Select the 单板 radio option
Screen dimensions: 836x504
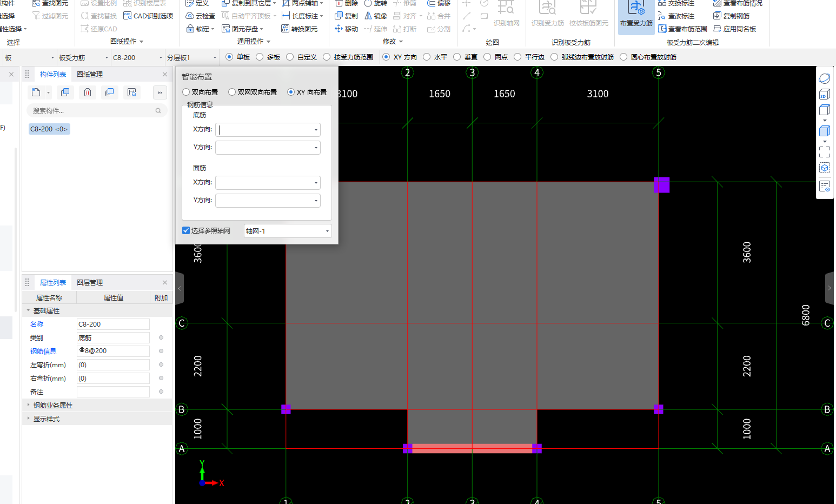coord(237,57)
